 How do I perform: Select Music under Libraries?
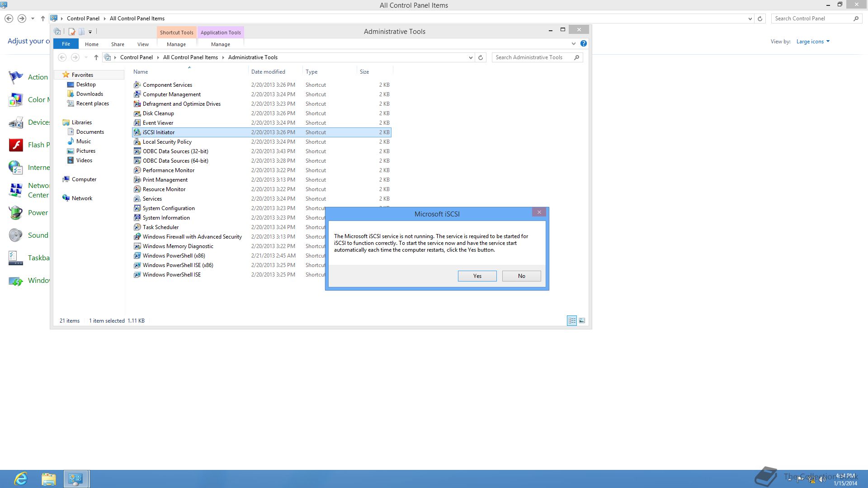coord(83,141)
